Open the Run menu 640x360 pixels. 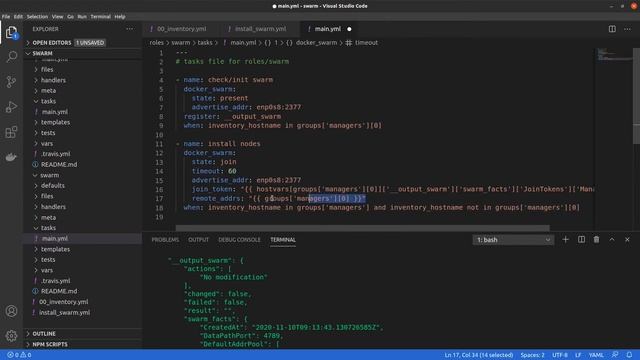tap(82, 17)
